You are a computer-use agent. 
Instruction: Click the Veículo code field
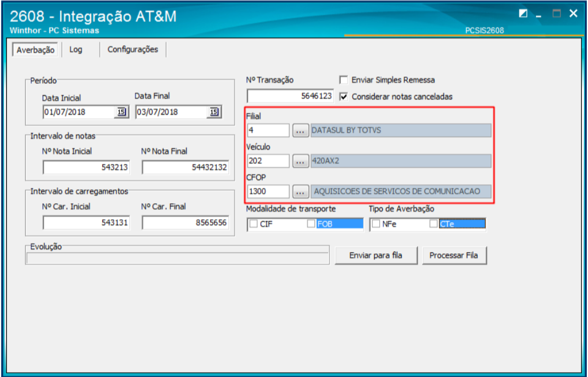[x=268, y=161]
